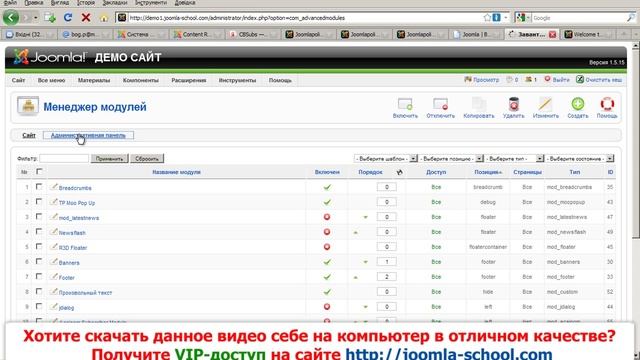
Task: Open the Breadcrumbs module link
Action: coord(75,188)
